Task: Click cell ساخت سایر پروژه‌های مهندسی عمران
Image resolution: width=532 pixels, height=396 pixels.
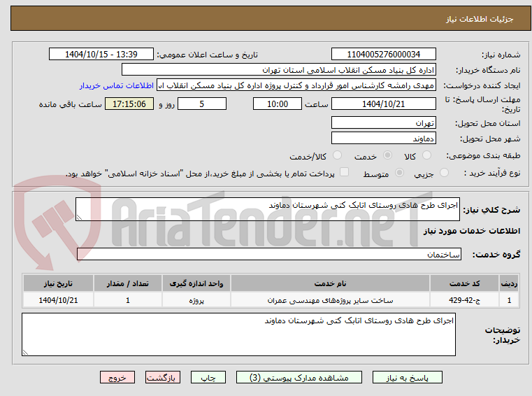Action: pyautogui.click(x=330, y=300)
